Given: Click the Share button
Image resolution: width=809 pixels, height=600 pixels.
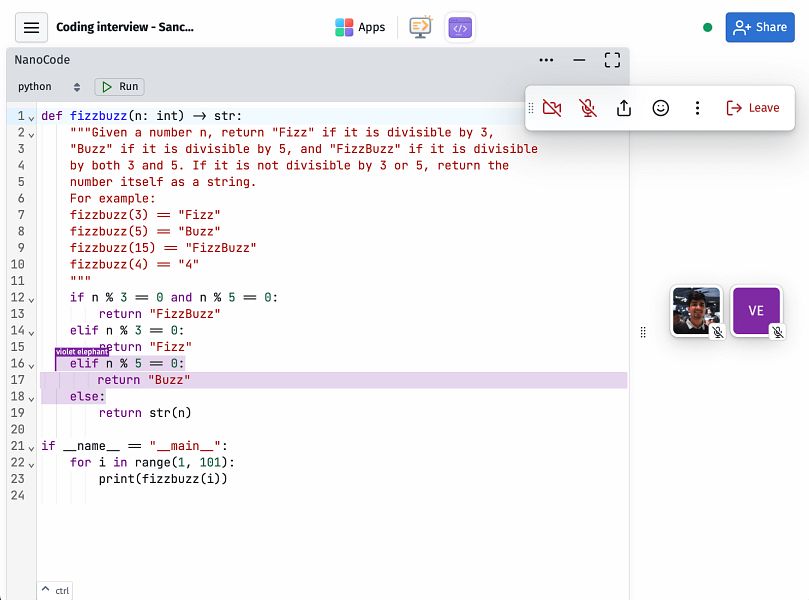Looking at the screenshot, I should 759,27.
